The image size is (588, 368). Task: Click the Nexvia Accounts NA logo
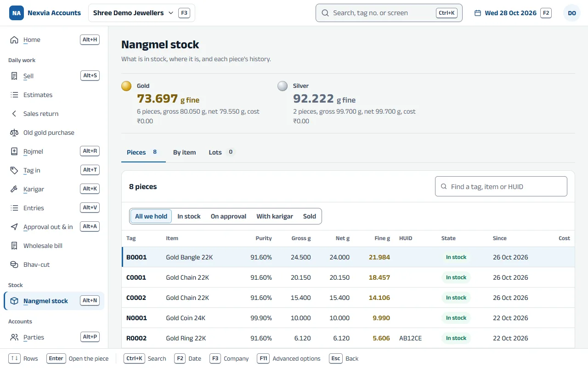click(17, 13)
